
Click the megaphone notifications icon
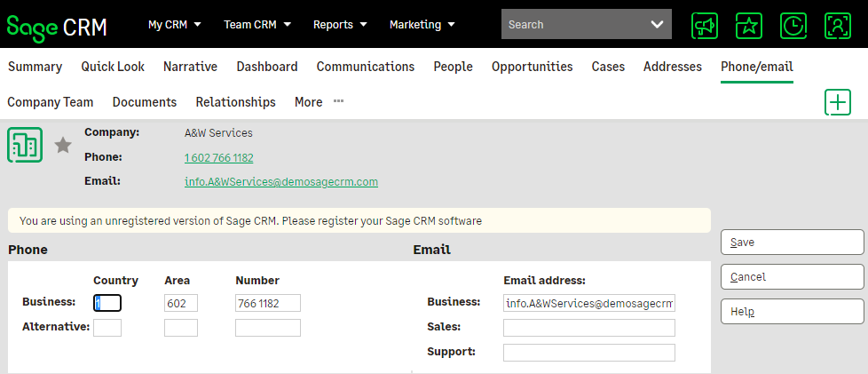(705, 25)
